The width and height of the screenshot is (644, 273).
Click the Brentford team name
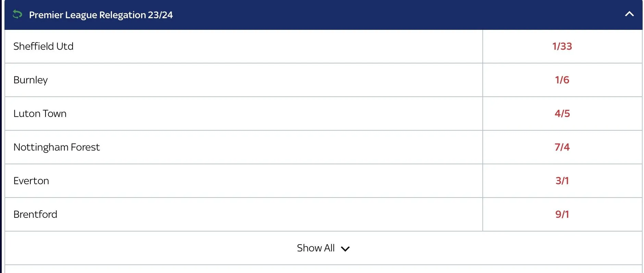pos(35,214)
